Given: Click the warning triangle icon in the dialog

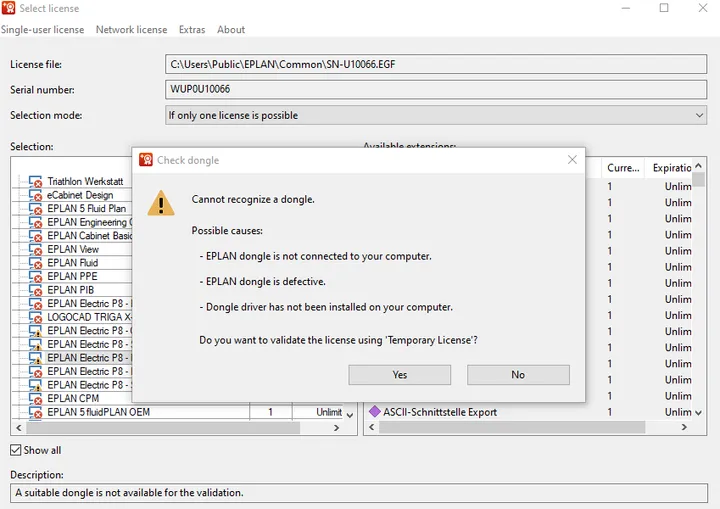Looking at the screenshot, I should pos(161,203).
